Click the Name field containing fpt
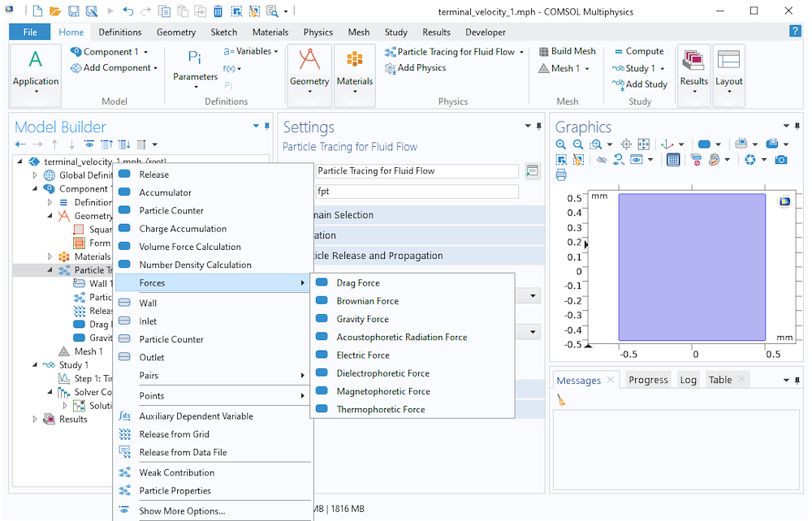 pos(417,192)
